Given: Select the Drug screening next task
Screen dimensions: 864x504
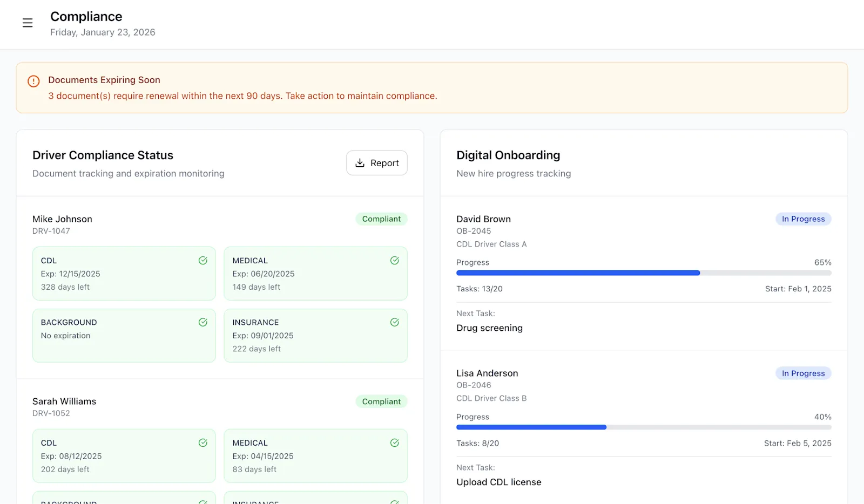Looking at the screenshot, I should [489, 328].
